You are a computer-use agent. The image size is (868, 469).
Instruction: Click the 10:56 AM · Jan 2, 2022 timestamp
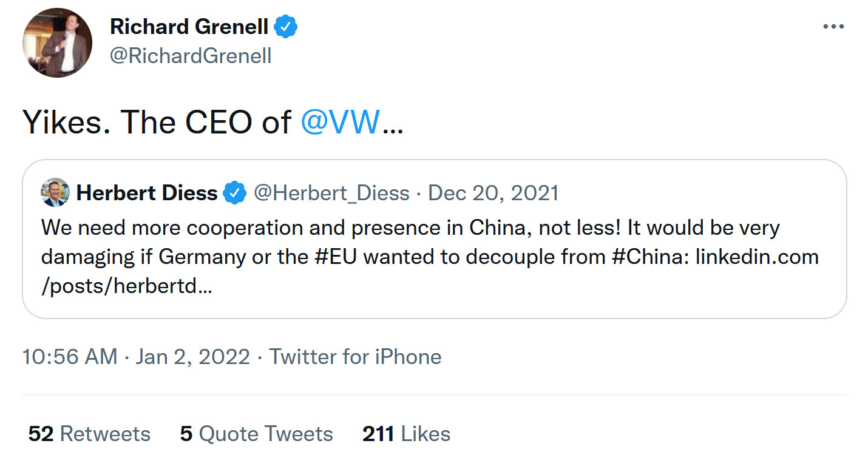pyautogui.click(x=136, y=356)
